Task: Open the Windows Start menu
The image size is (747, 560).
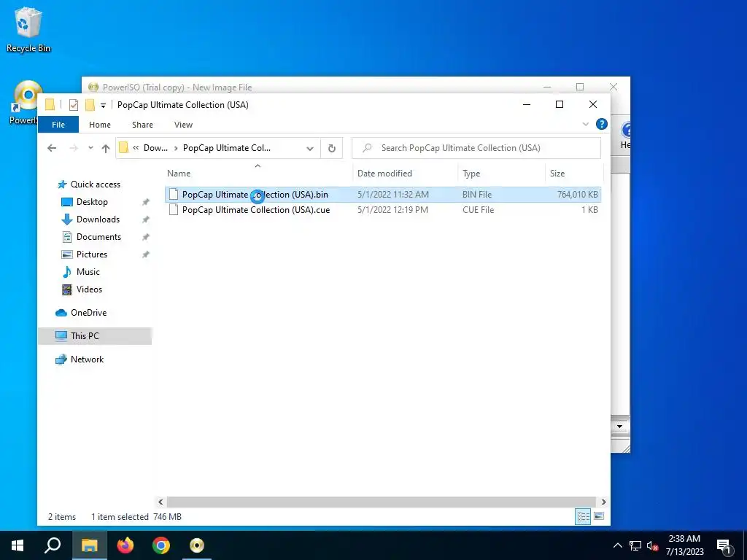Action: 18,545
